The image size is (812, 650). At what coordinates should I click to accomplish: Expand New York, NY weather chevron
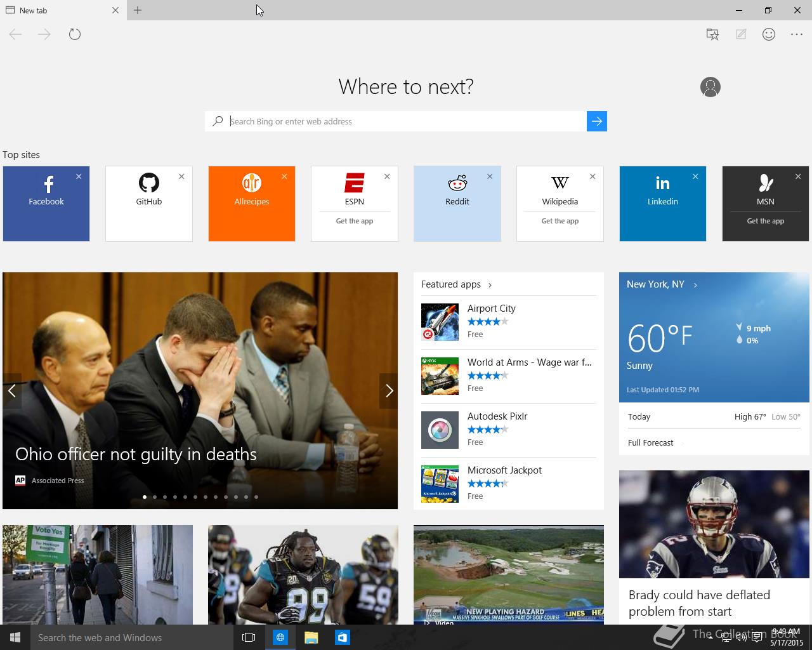pyautogui.click(x=695, y=285)
